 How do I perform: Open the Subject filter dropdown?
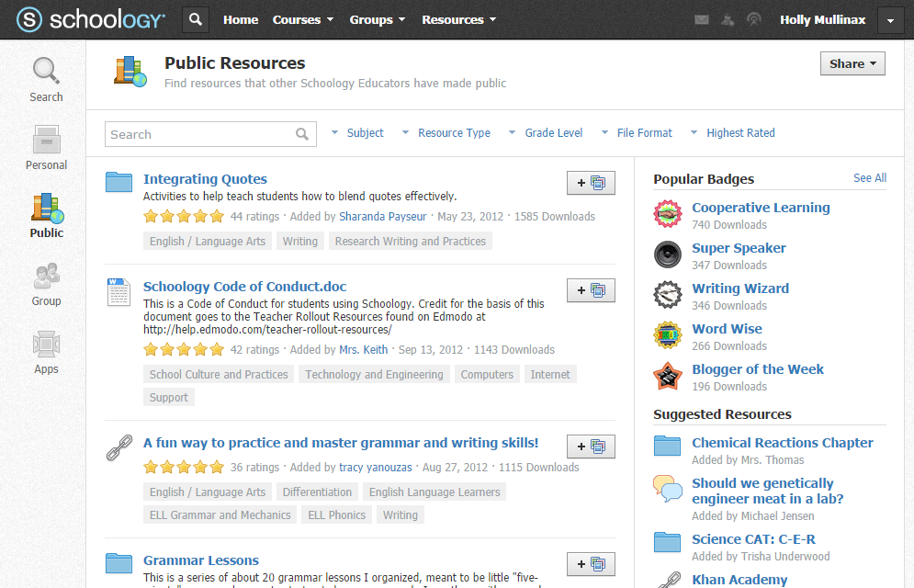tap(357, 133)
